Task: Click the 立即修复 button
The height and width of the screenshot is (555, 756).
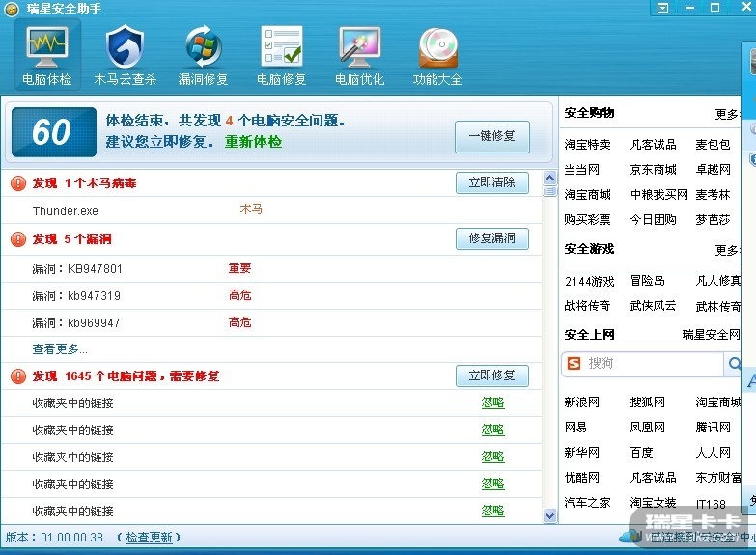Action: [492, 375]
